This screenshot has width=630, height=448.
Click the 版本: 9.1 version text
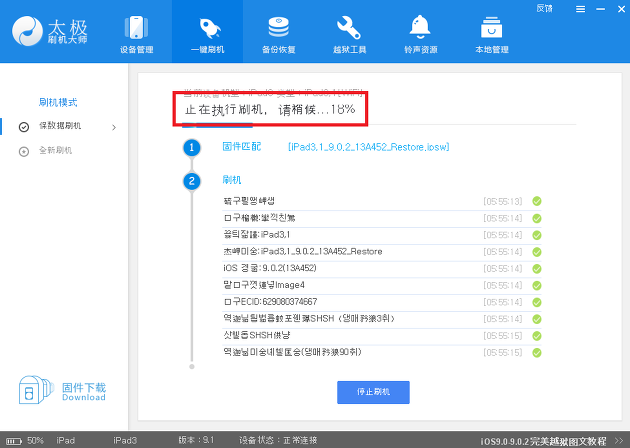[x=196, y=440]
